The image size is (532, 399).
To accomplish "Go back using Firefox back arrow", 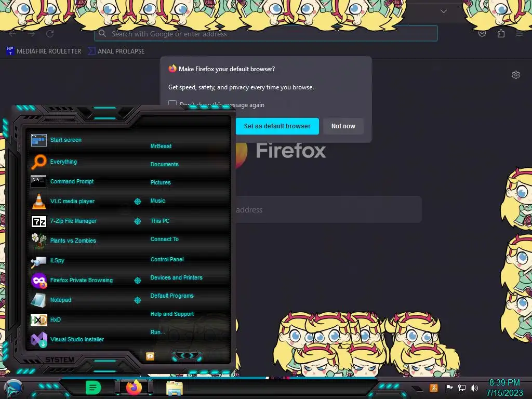I will (x=12, y=34).
